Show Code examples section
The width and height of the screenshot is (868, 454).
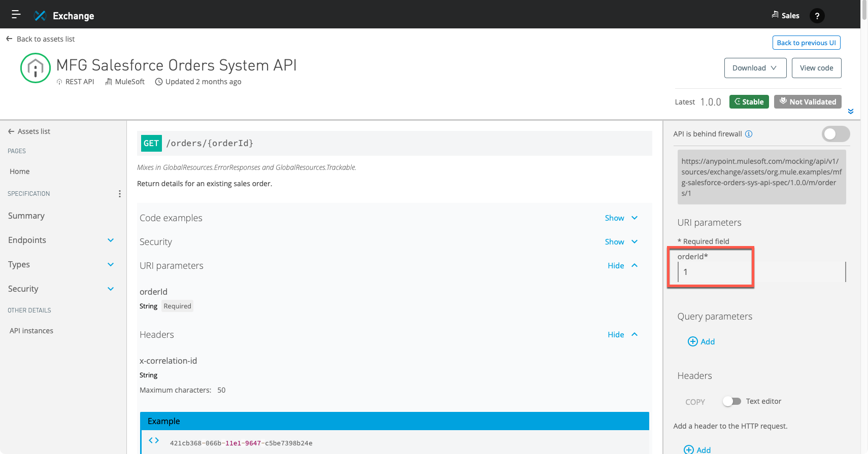[621, 218]
